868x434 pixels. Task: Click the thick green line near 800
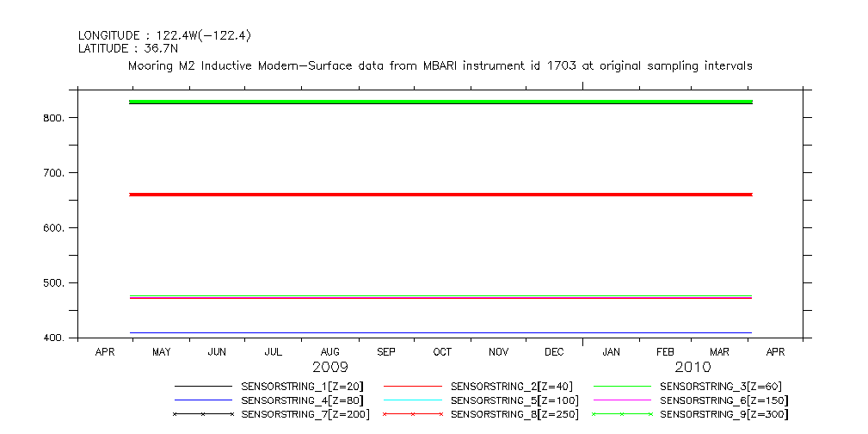[x=440, y=102]
